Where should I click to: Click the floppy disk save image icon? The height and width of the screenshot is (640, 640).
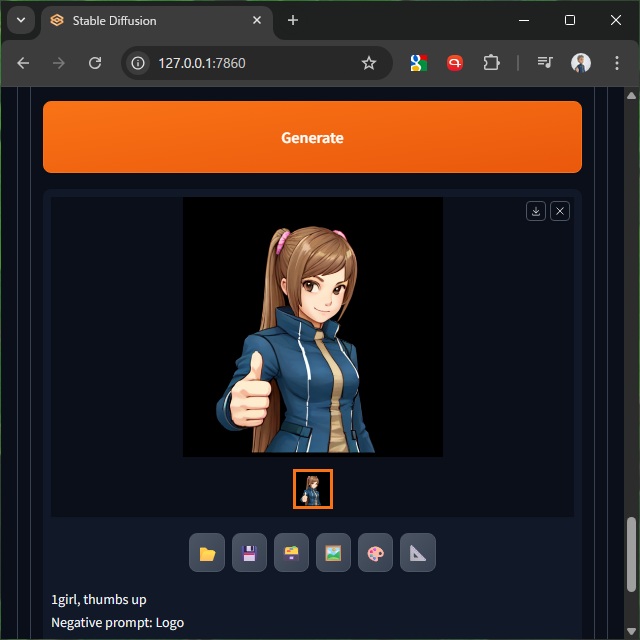click(x=249, y=553)
